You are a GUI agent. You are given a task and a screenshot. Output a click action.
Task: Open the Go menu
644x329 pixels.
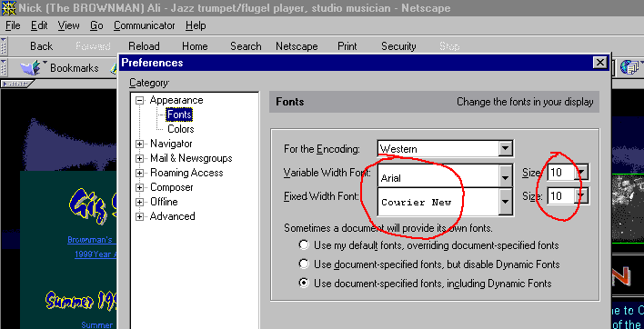tap(96, 25)
